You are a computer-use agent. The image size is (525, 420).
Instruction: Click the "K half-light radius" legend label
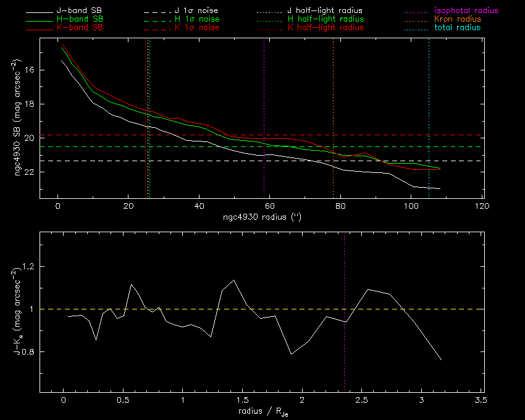point(325,27)
